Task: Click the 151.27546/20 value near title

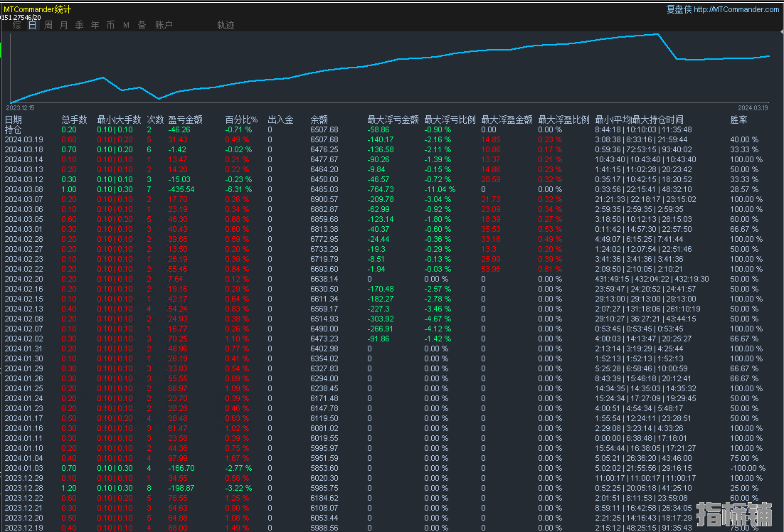Action: (x=21, y=18)
